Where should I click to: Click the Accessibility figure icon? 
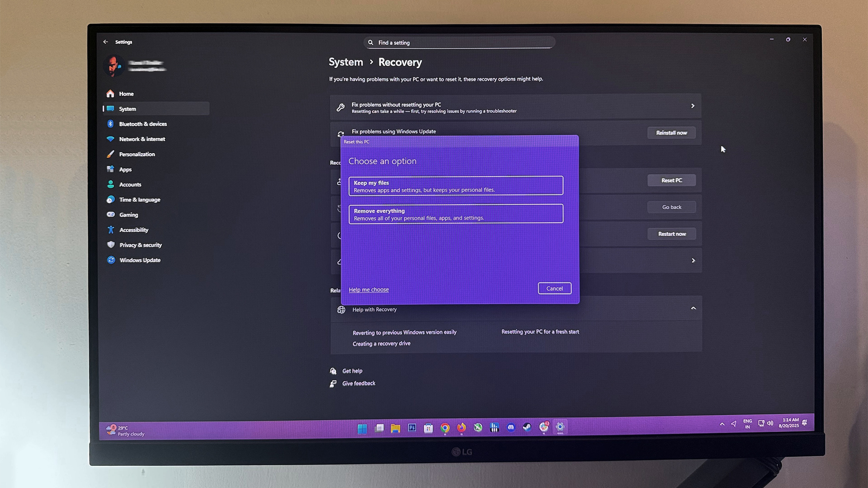[111, 230]
